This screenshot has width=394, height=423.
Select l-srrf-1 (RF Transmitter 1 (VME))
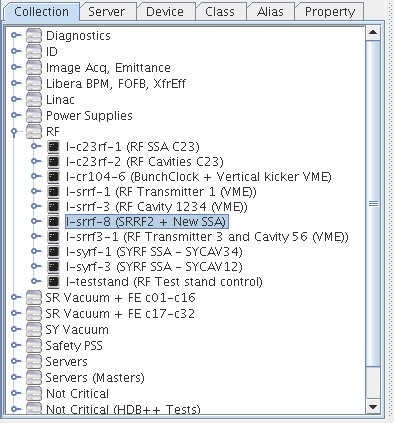tap(161, 192)
